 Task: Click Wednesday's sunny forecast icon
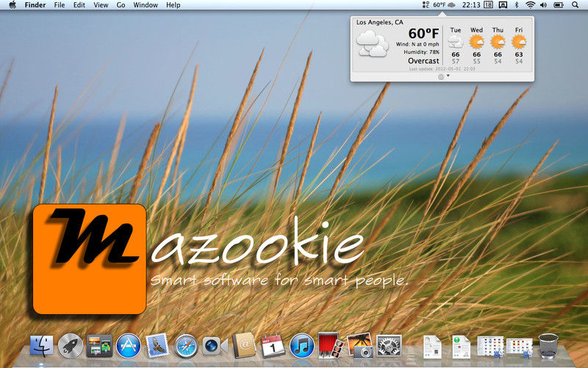pos(476,42)
